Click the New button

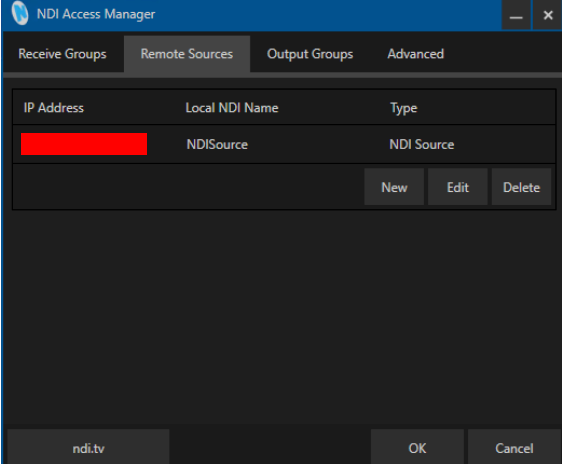394,187
